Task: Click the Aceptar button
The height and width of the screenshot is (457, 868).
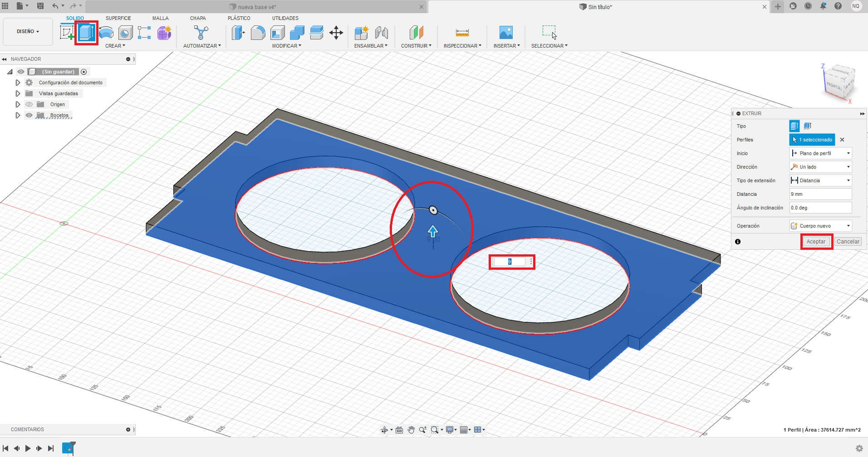Action: pyautogui.click(x=816, y=242)
